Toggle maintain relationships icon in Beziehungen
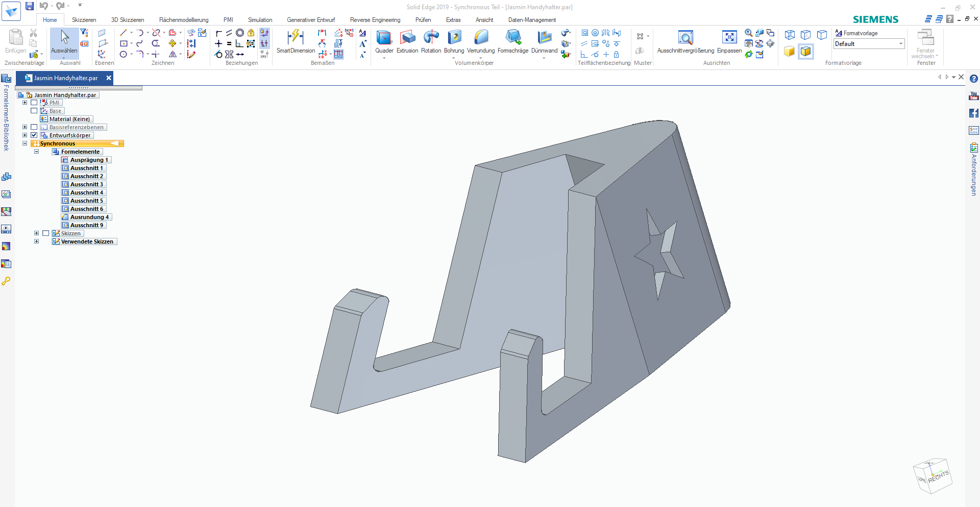 tap(264, 33)
